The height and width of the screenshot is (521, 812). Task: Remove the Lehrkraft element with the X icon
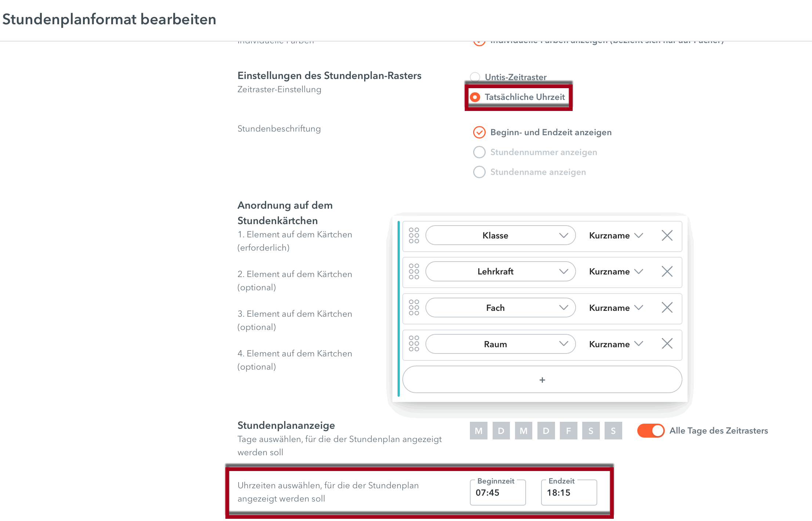667,272
